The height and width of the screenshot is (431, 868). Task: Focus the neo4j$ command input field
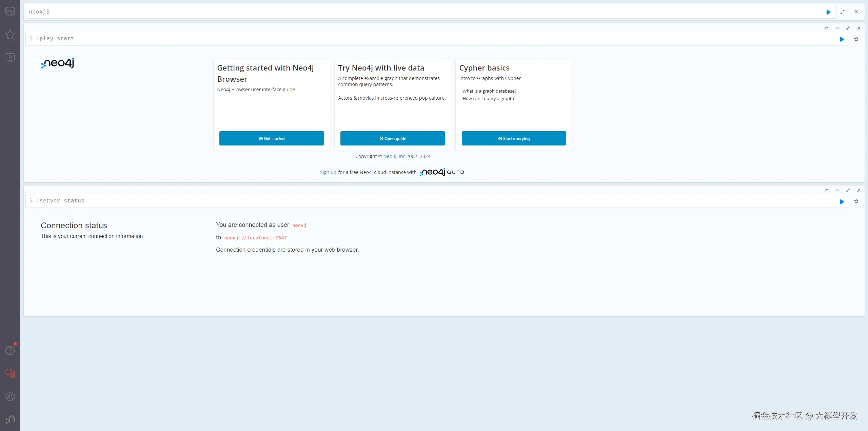[407, 12]
